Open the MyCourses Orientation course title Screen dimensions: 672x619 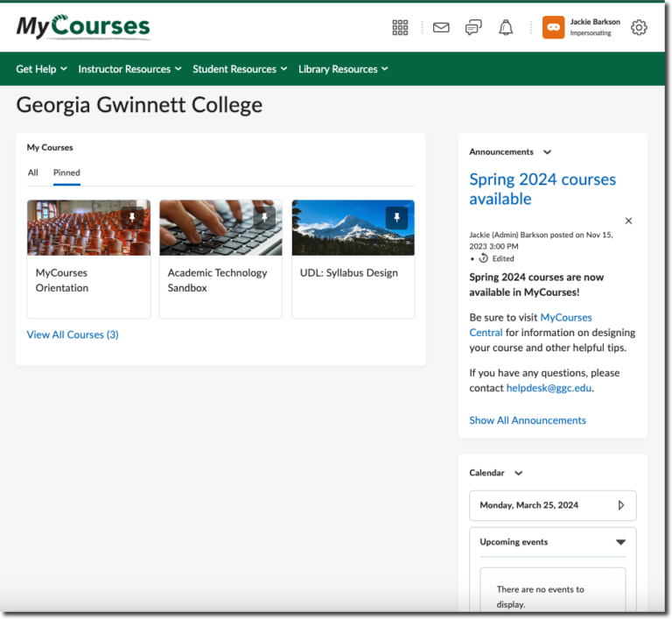(62, 280)
